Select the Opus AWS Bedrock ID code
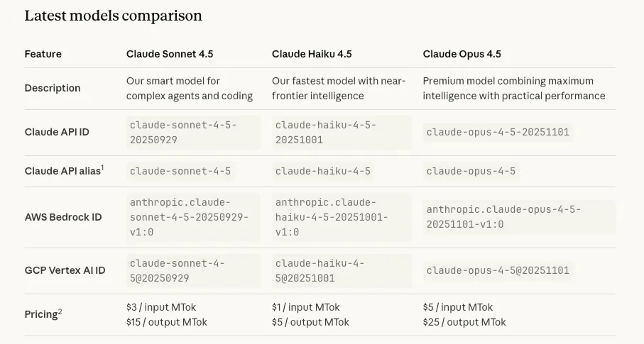The height and width of the screenshot is (344, 644). click(503, 217)
